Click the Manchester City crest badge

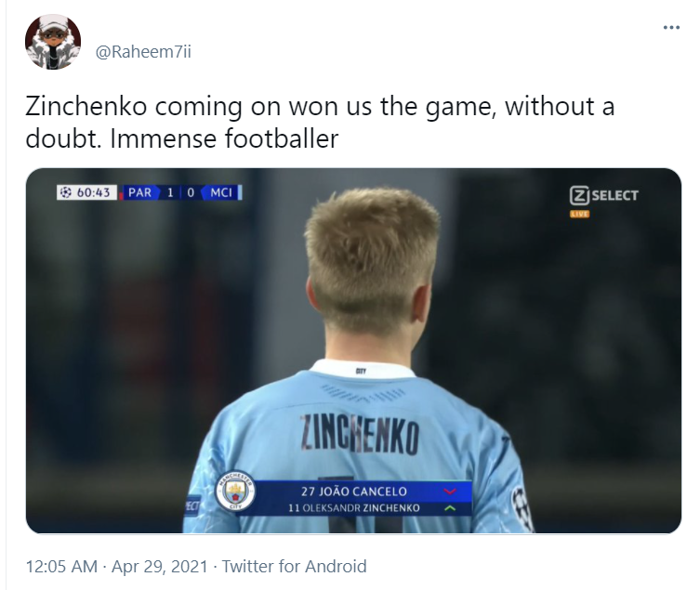[235, 491]
